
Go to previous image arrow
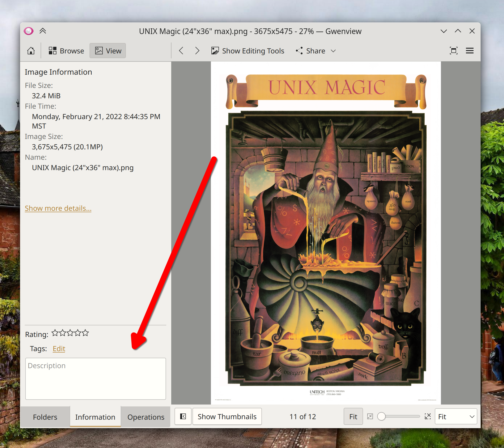[181, 51]
